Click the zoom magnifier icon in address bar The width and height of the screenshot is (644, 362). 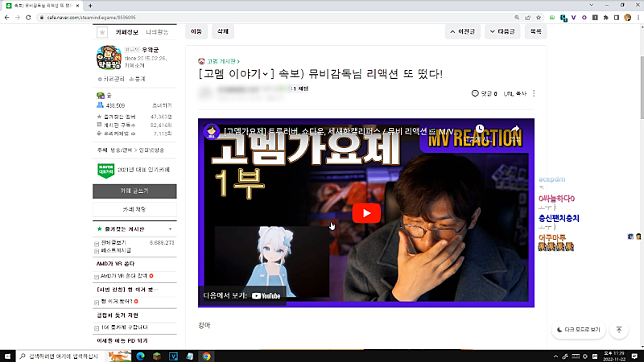coord(517,18)
